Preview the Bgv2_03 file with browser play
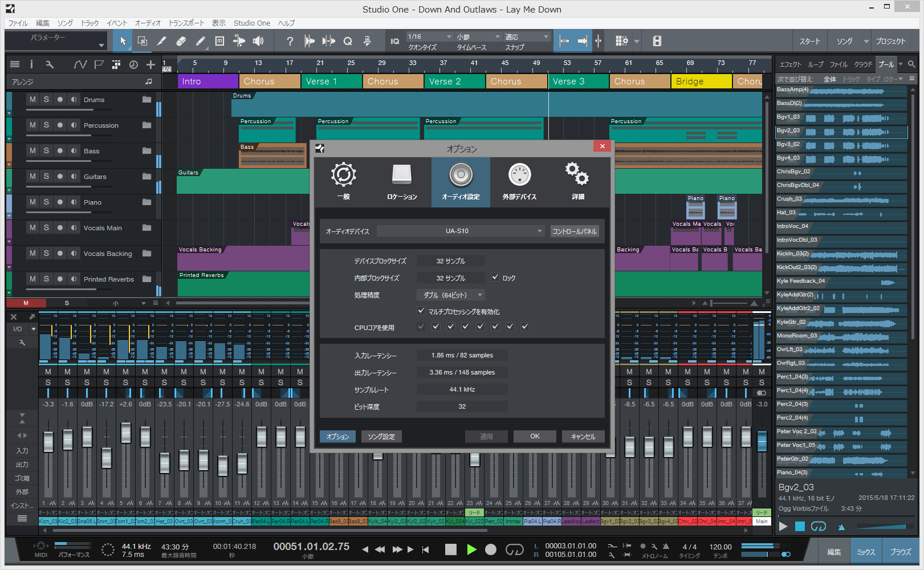This screenshot has height=570, width=924. (783, 526)
